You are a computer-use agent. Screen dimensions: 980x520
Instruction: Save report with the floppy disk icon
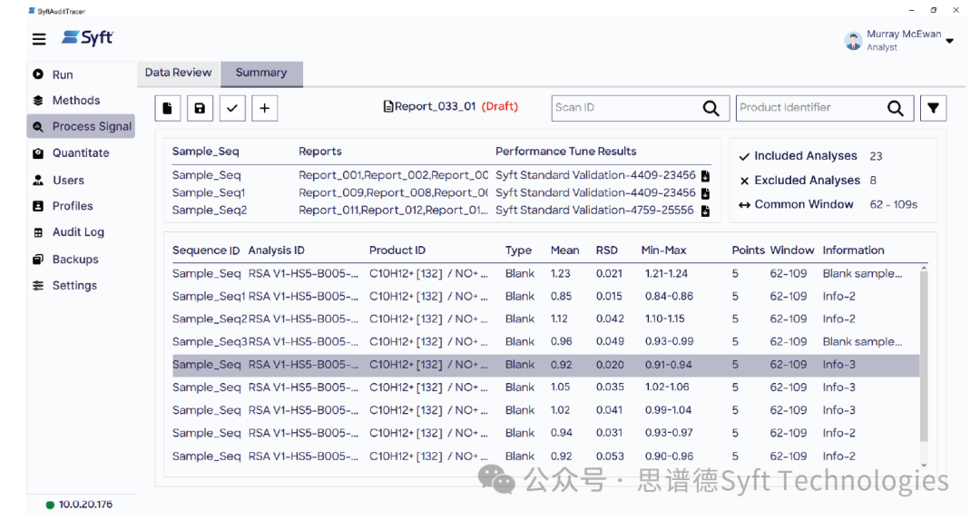pos(200,108)
